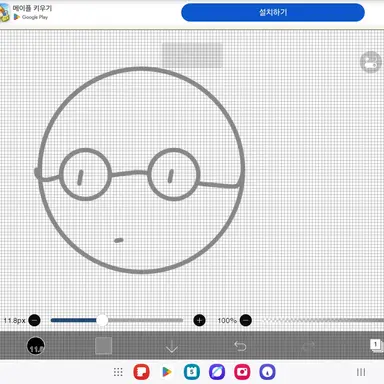The image size is (384, 384).
Task: Toggle the stabilizer switch icon at top right
Action: click(x=371, y=62)
